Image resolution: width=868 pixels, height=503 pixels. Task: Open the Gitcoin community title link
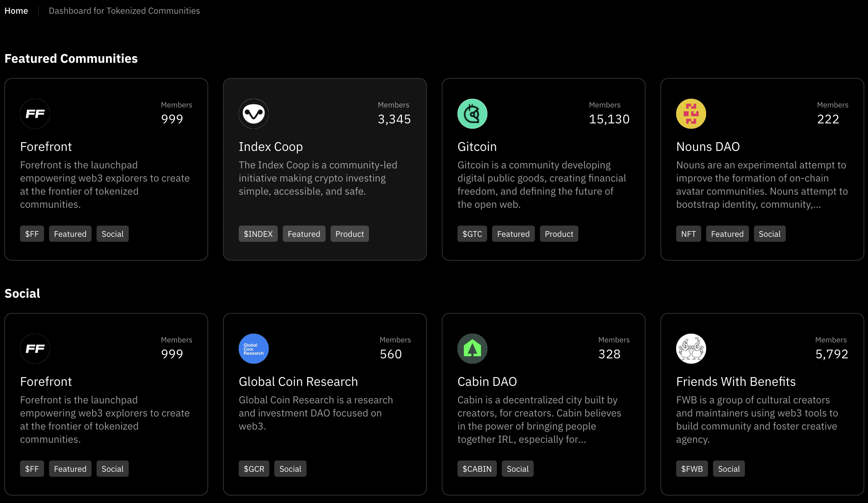click(477, 147)
